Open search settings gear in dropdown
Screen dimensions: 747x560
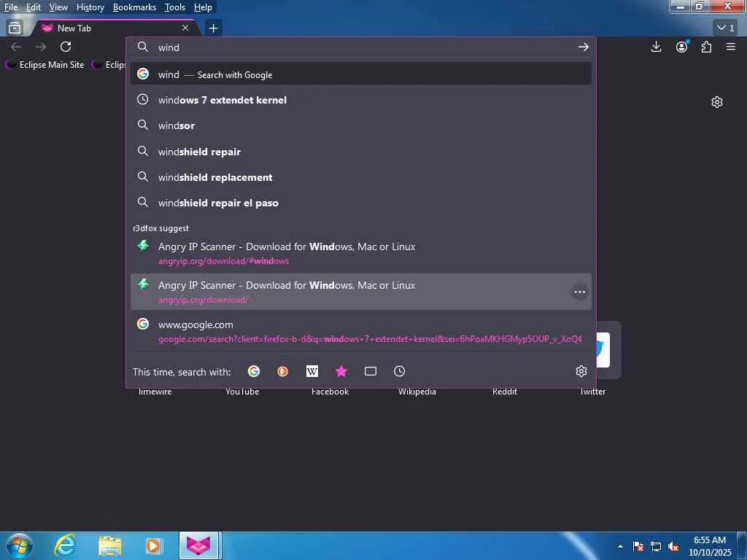point(581,371)
